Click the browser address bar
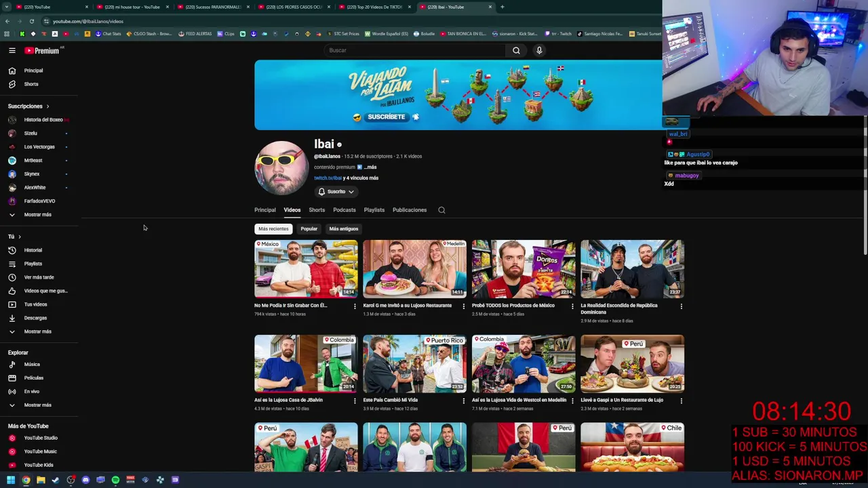Viewport: 868px width, 488px height. tap(339, 21)
